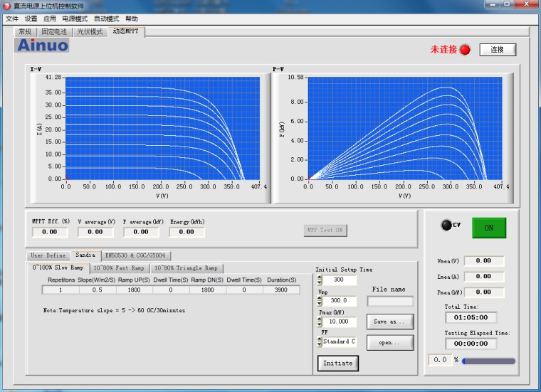541x392 pixels.
Task: Open the 电源模式 menu
Action: pyautogui.click(x=75, y=18)
